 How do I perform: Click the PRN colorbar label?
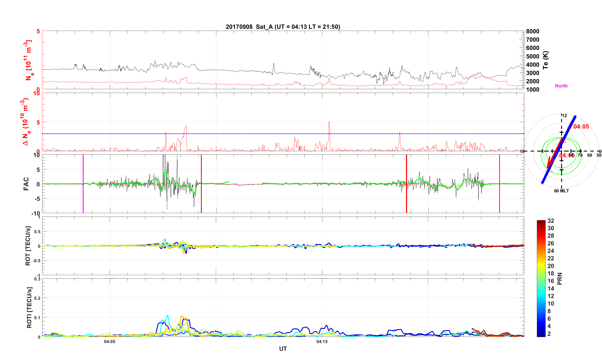560,279
